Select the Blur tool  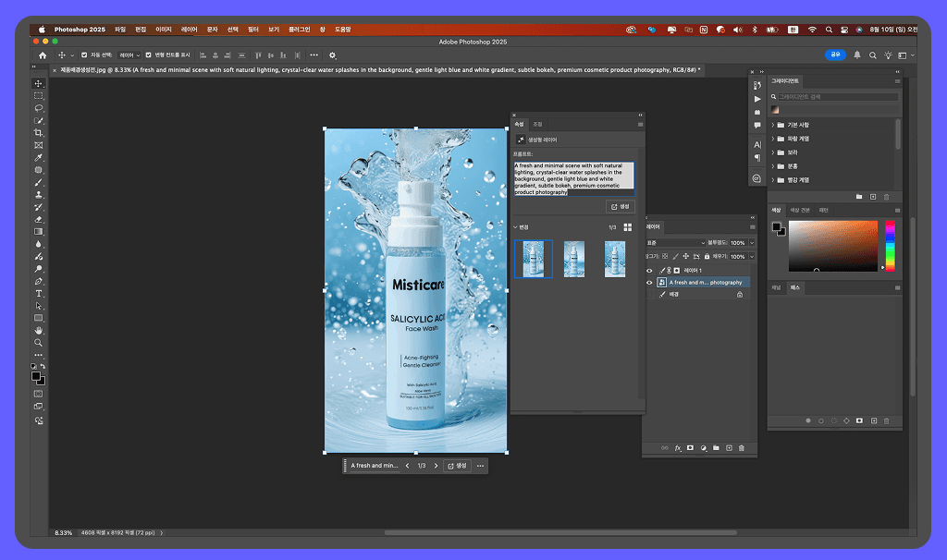39,244
